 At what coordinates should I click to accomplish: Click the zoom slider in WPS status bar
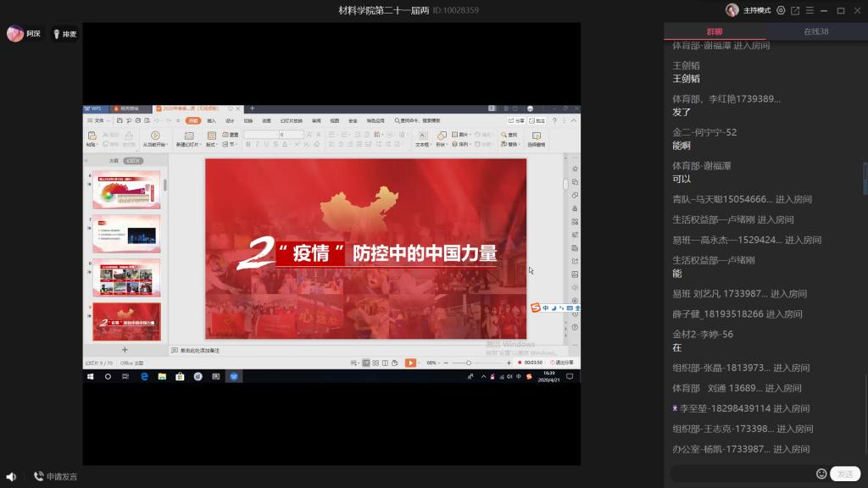point(469,363)
